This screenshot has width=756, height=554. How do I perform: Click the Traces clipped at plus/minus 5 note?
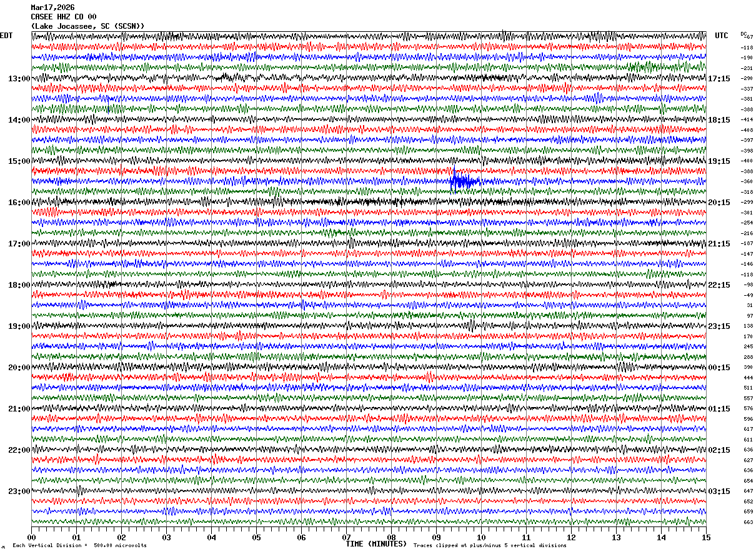point(490,546)
